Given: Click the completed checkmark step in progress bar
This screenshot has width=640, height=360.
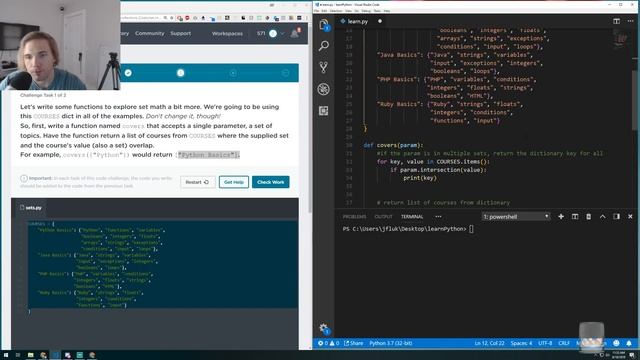Looking at the screenshot, I should 128,73.
